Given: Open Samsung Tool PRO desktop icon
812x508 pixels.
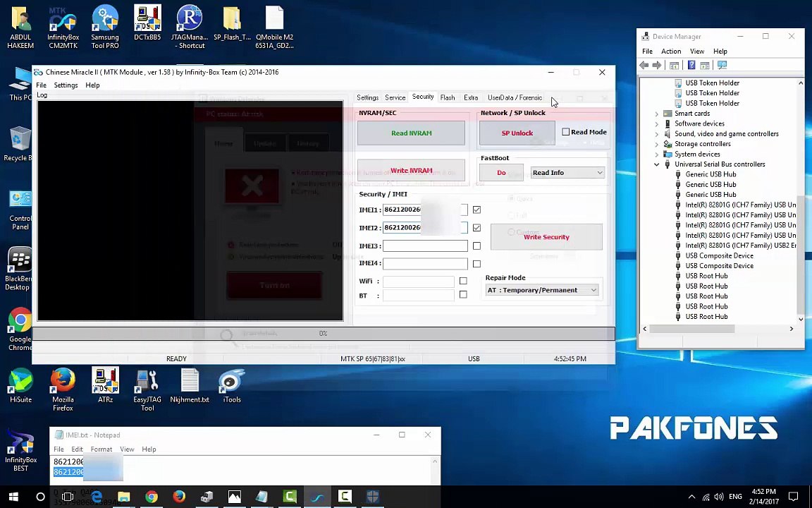Looking at the screenshot, I should [105, 27].
